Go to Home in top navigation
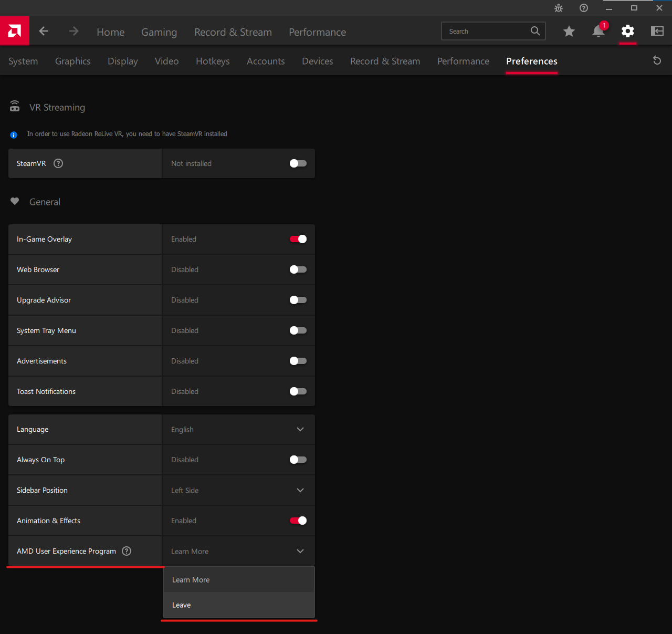 [111, 32]
